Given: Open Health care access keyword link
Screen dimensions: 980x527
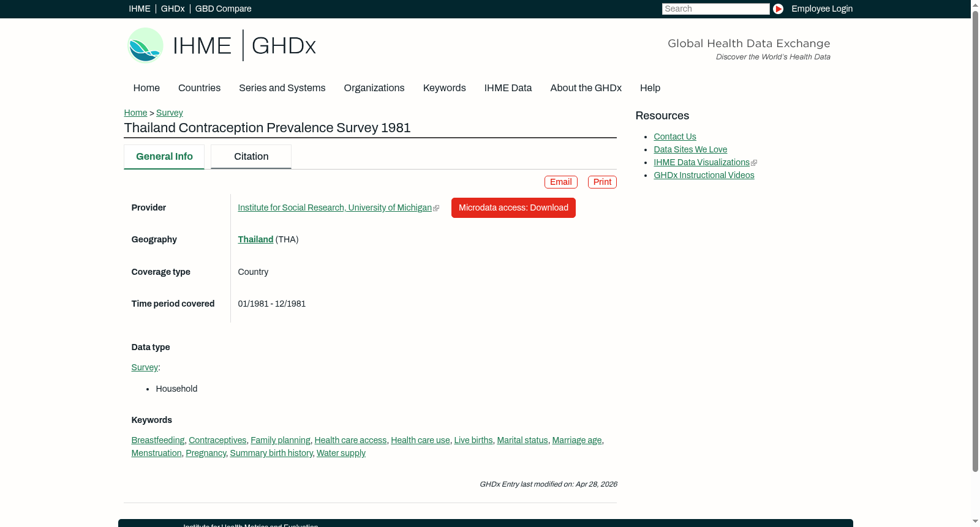Looking at the screenshot, I should tap(350, 440).
